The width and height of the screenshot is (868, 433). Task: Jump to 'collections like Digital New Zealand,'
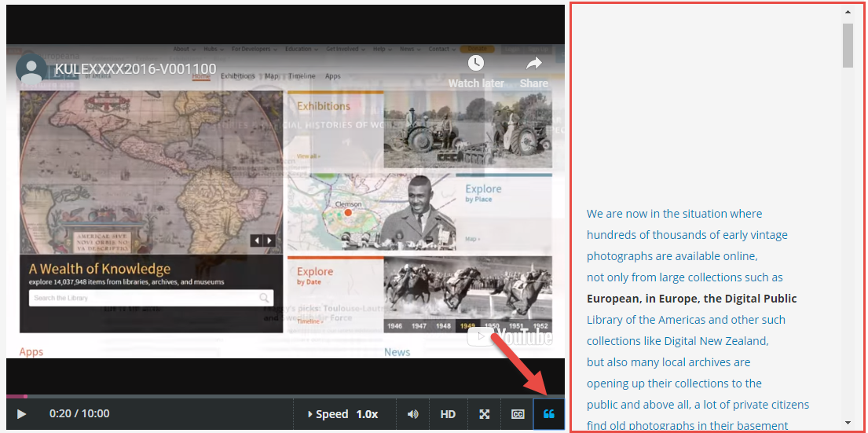click(x=678, y=341)
